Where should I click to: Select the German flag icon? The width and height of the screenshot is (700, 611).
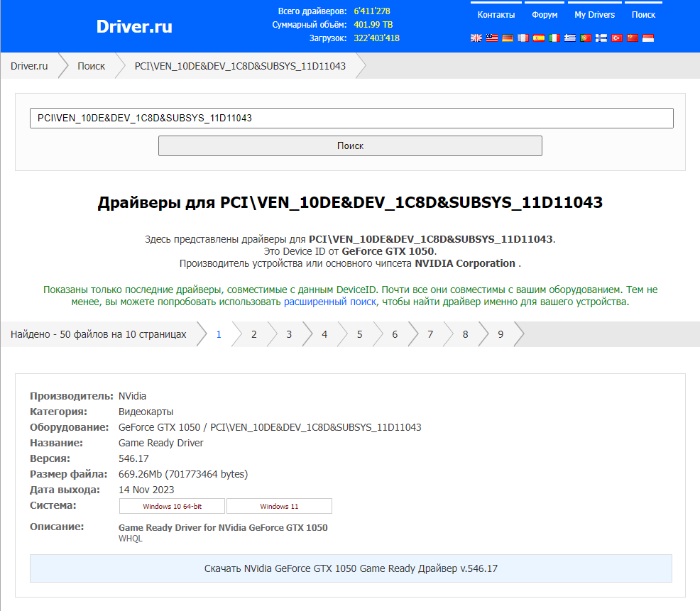[x=508, y=38]
